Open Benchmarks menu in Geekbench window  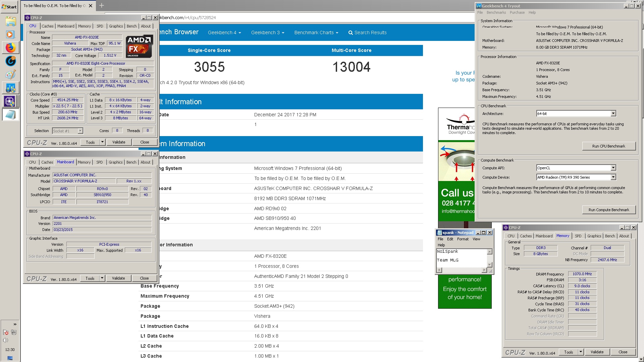pyautogui.click(x=496, y=12)
